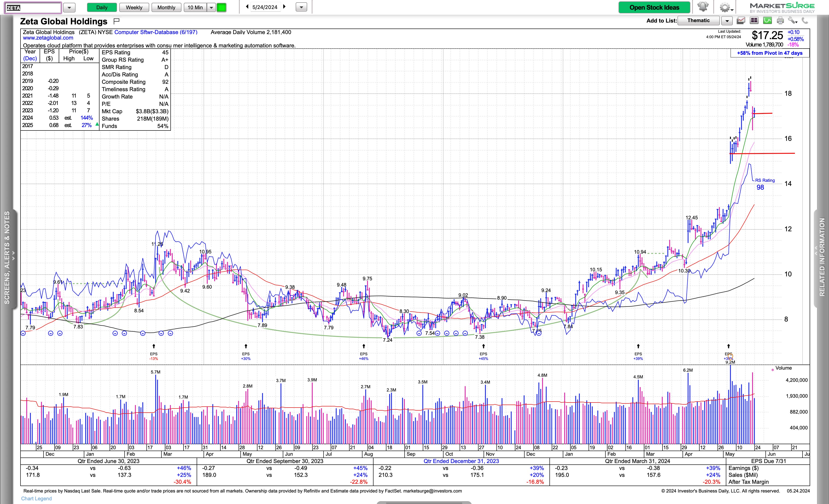Image resolution: width=829 pixels, height=504 pixels.
Task: Switch to the multi-chart grid icon
Action: (754, 20)
